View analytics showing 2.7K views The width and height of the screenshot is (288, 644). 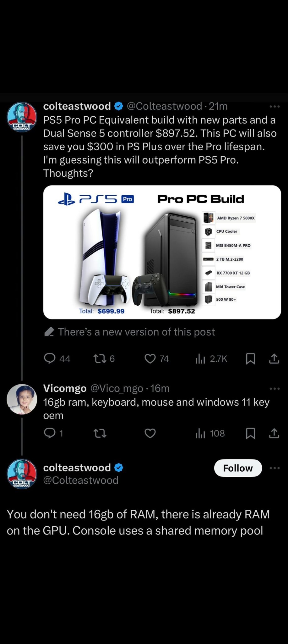coord(211,358)
